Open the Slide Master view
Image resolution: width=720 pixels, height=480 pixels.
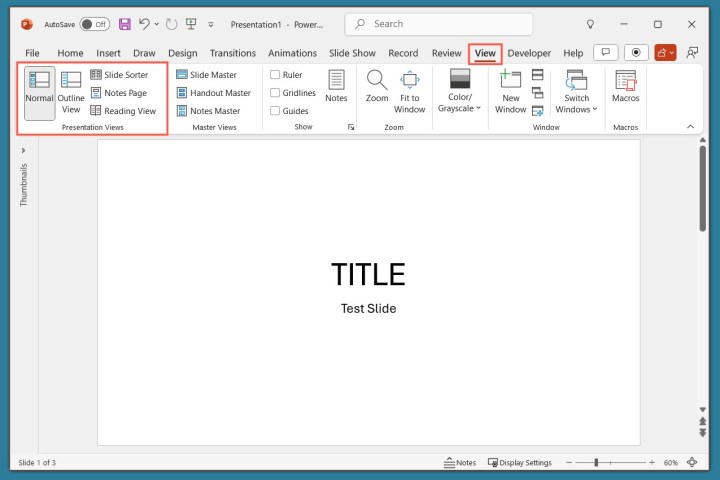coord(206,75)
